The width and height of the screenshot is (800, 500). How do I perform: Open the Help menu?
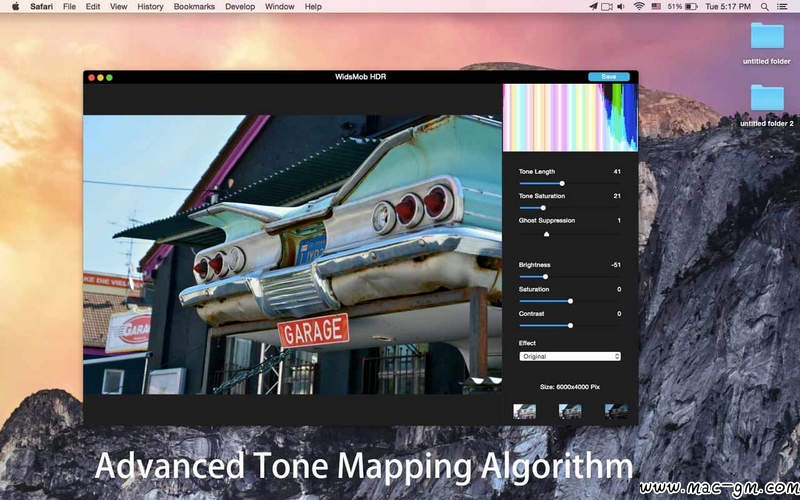coord(313,7)
